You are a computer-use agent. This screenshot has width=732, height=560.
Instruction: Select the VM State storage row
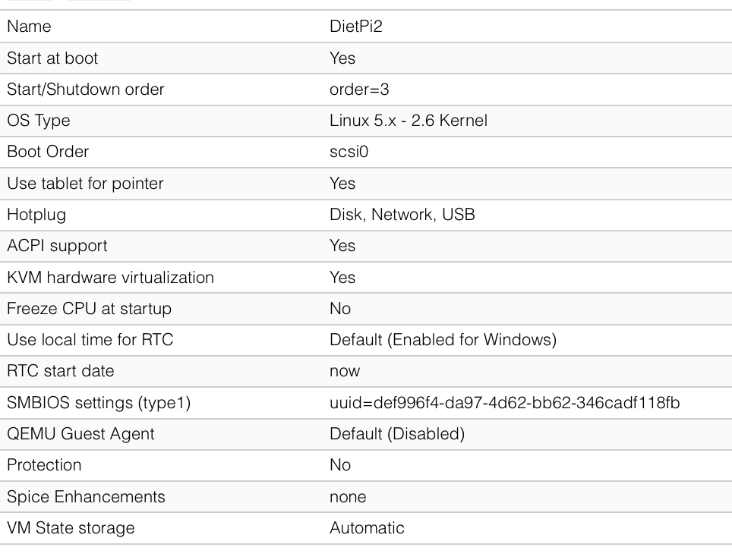pos(366,528)
